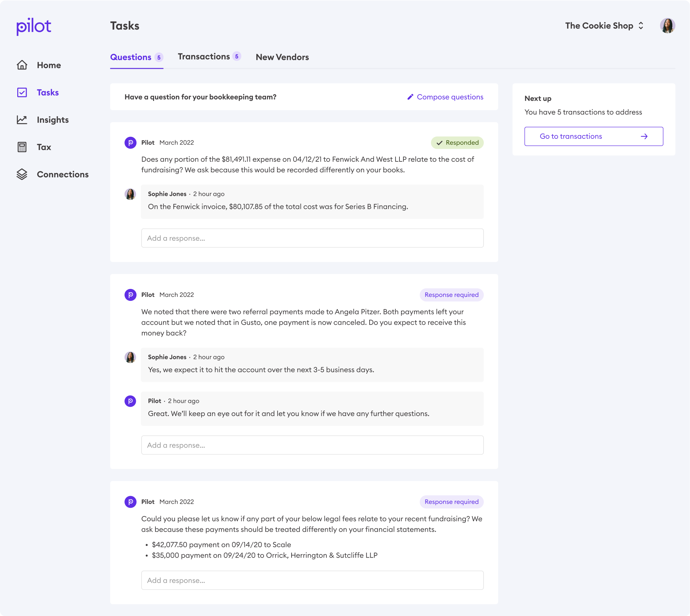Click Pilot avatar on the legal fees question
The image size is (690, 616).
[x=130, y=501]
